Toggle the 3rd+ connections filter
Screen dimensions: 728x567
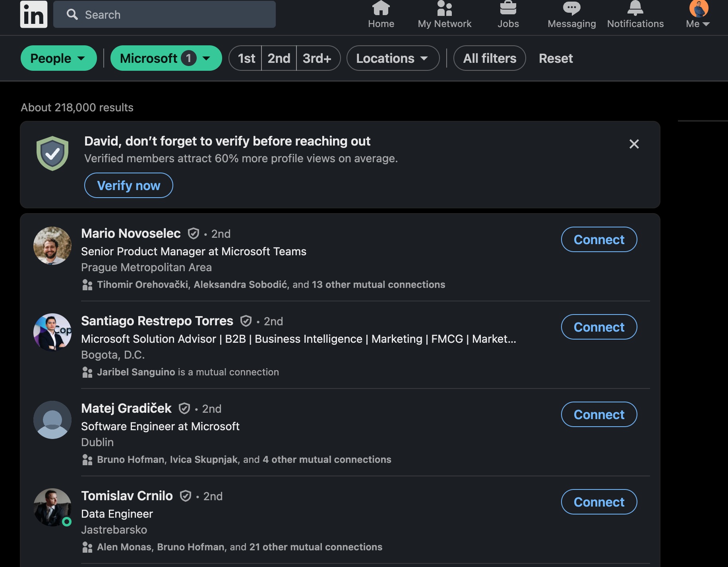(x=317, y=58)
